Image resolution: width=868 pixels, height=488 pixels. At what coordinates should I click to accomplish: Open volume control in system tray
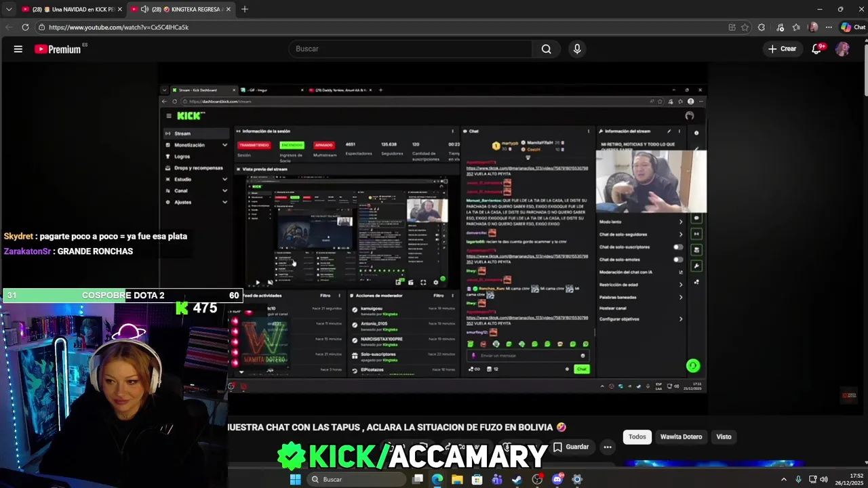pos(824,479)
